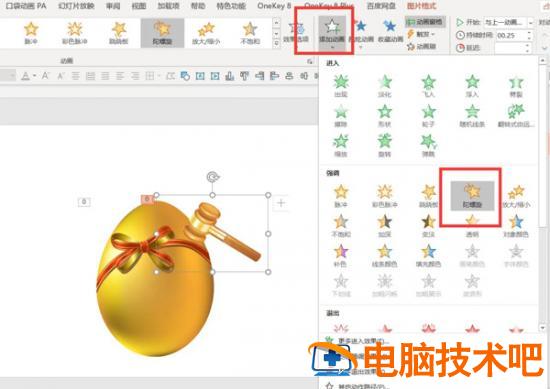Select the 劈裂 (Split) entrance animation
This screenshot has width=550, height=389.
tap(516, 86)
